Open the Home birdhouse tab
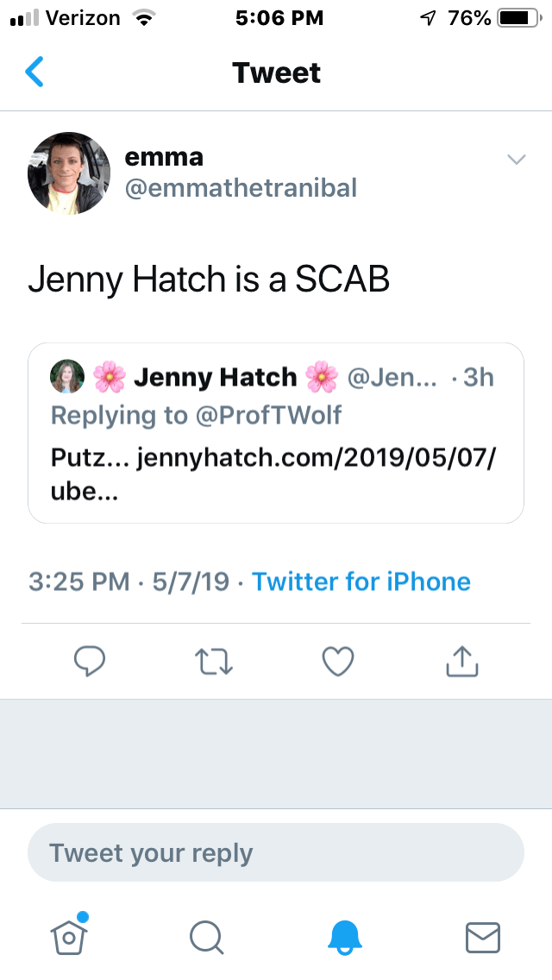This screenshot has height=980, width=552. coord(70,935)
